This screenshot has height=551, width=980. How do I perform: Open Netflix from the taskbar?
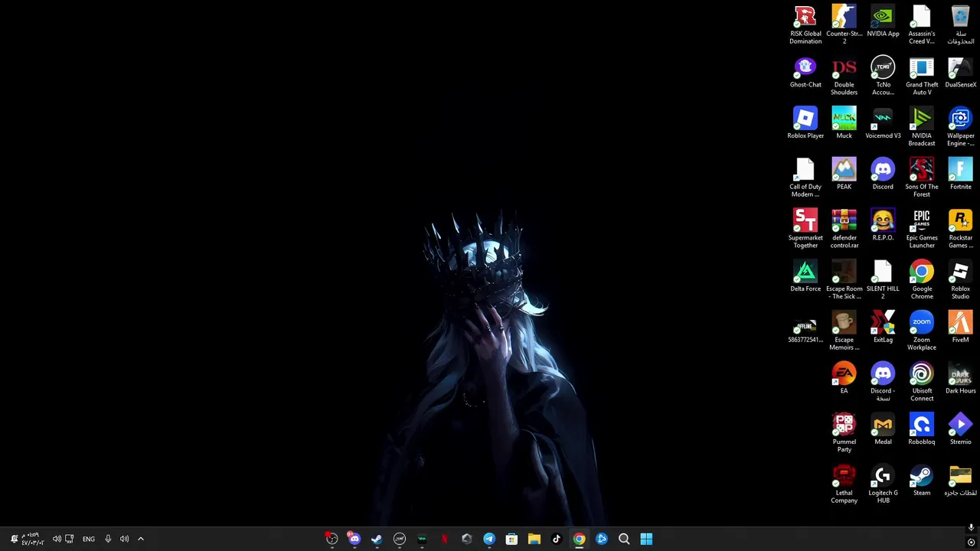[444, 539]
